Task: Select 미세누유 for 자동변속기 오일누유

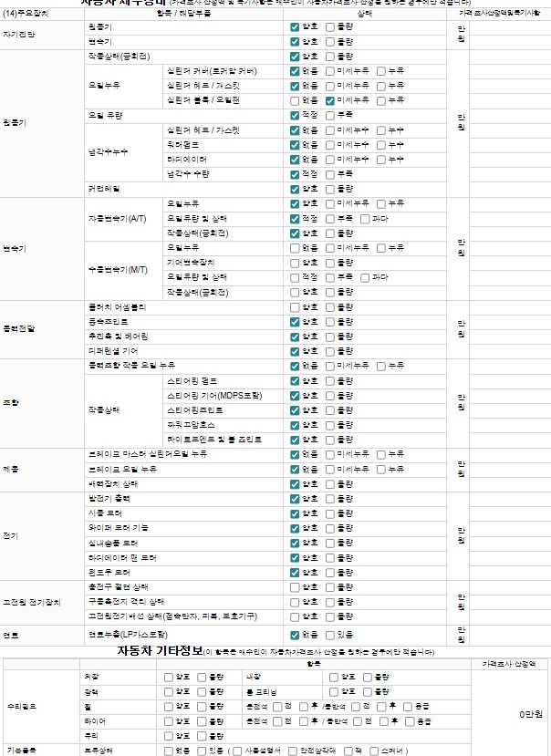Action: [330, 204]
